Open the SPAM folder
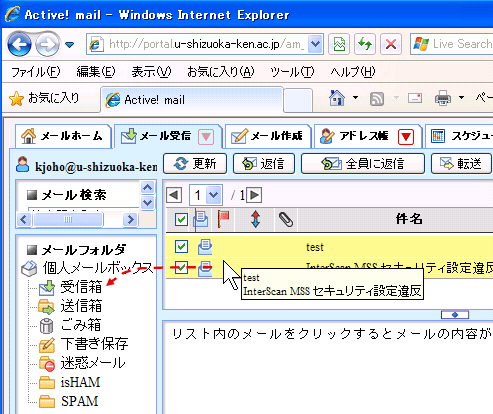This screenshot has width=493, height=414. tap(79, 401)
